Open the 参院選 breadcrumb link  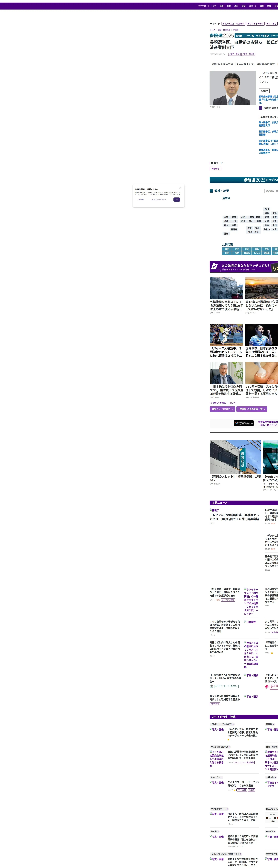236,30
